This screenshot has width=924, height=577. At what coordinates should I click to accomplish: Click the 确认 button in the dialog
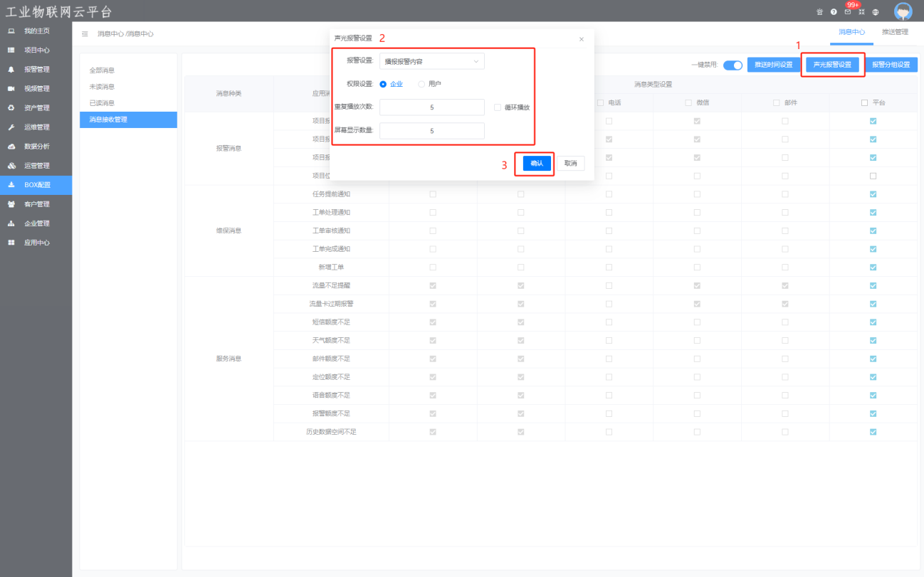coord(537,164)
